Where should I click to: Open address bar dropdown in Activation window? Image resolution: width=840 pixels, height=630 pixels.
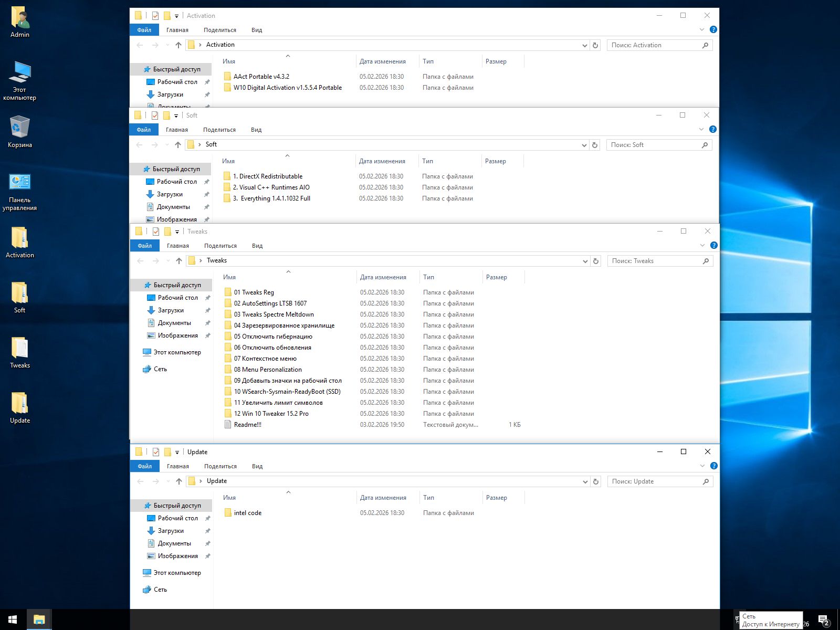[584, 45]
